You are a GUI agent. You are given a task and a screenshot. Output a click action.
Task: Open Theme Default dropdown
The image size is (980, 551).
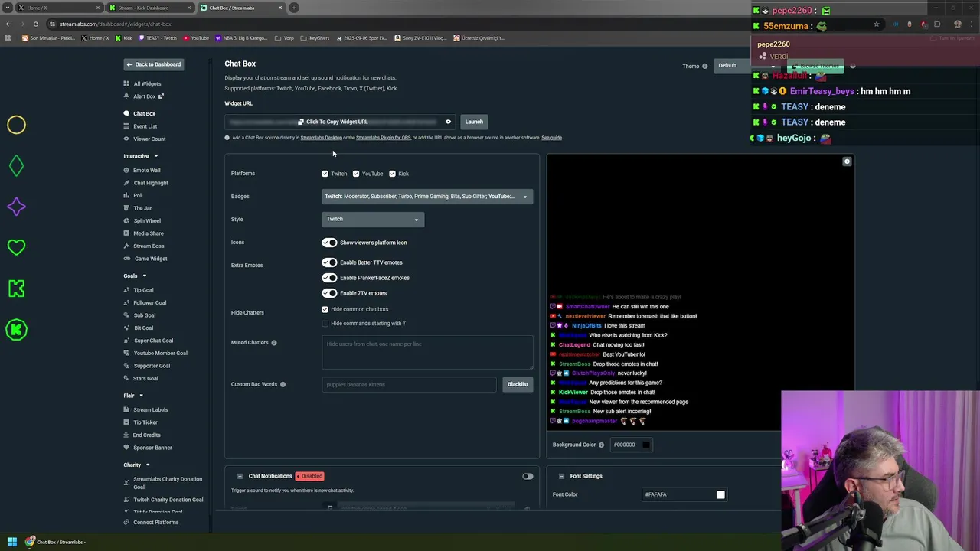click(732, 66)
